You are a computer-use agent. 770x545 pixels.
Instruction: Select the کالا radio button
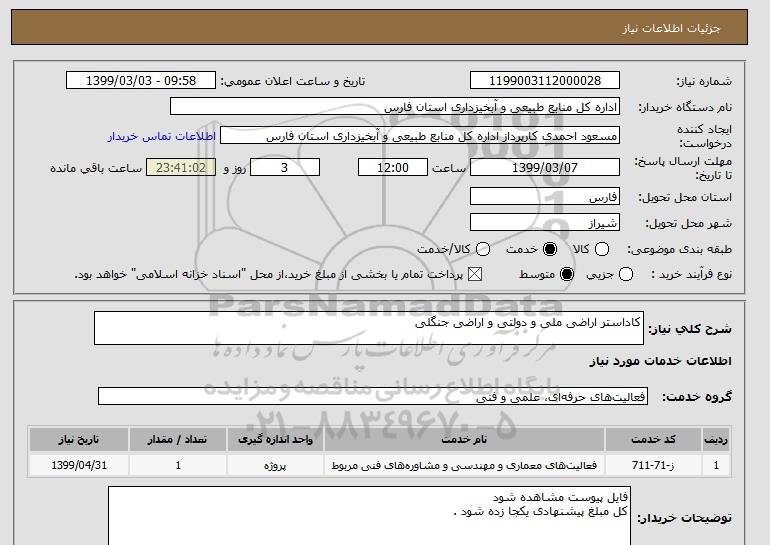(x=602, y=249)
